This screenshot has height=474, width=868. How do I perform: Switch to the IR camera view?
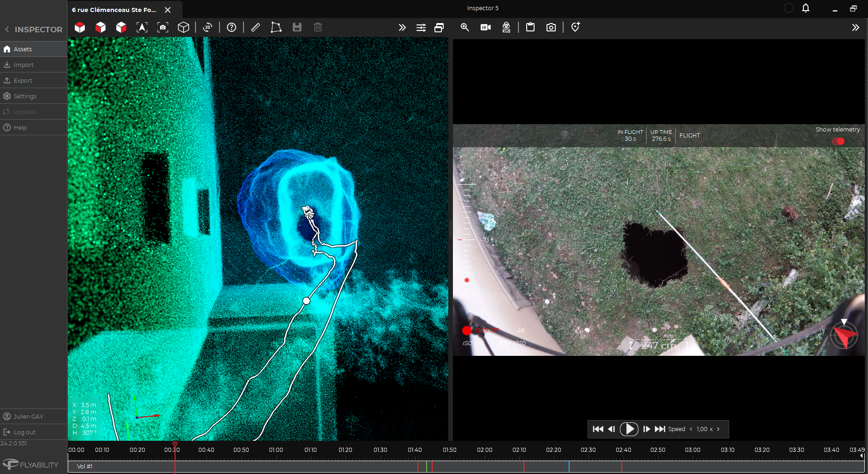point(485,27)
